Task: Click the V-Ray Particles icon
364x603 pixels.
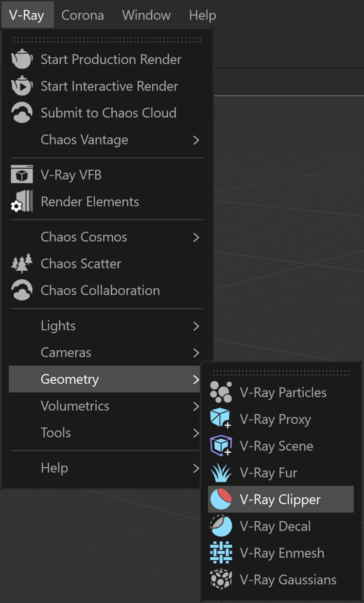Action: [221, 392]
